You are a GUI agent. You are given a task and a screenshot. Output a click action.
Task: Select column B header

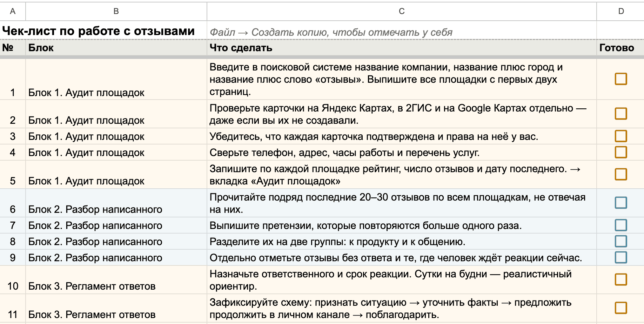[x=116, y=11]
